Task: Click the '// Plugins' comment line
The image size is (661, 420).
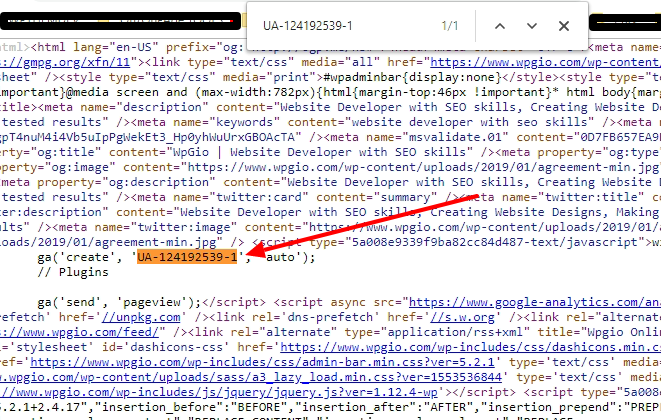Action: click(73, 272)
